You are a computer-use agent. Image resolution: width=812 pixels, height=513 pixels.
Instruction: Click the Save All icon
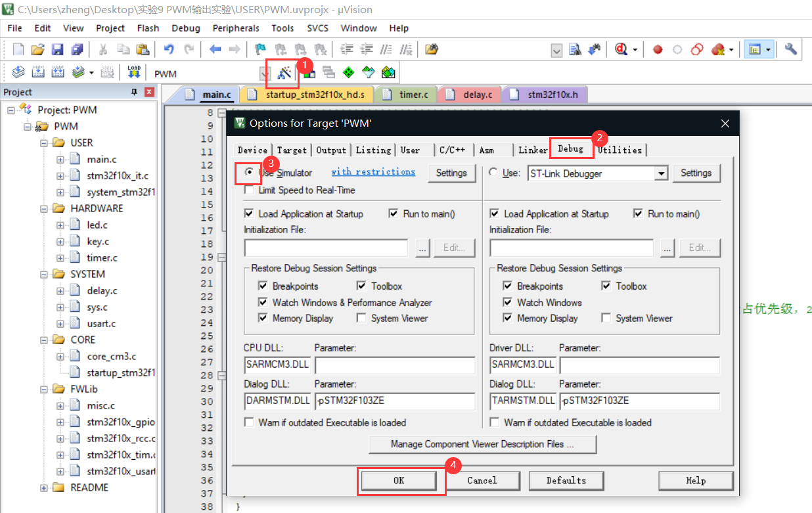click(77, 49)
